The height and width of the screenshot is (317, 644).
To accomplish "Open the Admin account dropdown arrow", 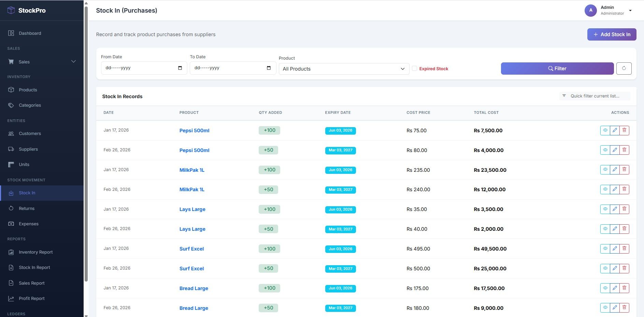I will click(x=630, y=11).
